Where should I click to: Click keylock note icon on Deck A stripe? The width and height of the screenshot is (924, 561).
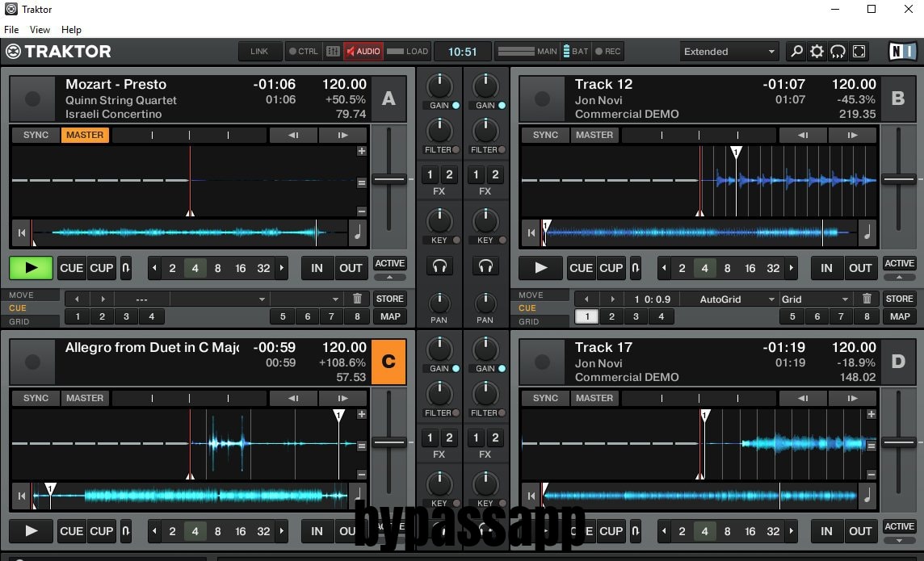tap(358, 232)
